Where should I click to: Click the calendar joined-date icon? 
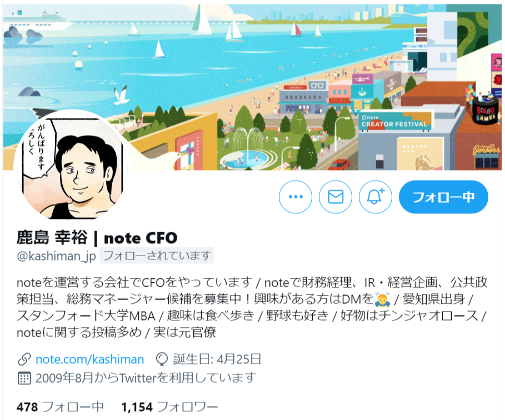pos(24,378)
